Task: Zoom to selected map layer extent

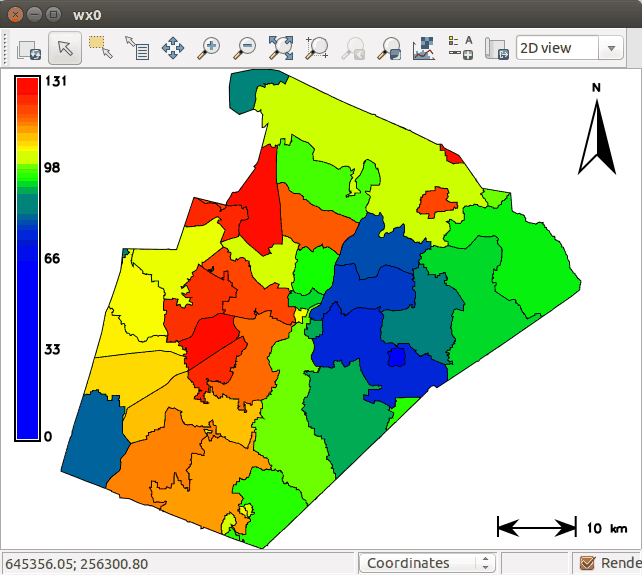Action: pyautogui.click(x=280, y=47)
